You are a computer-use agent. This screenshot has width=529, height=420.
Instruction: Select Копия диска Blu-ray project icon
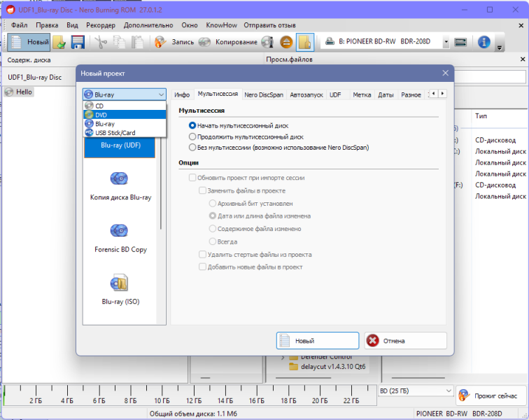120,186
